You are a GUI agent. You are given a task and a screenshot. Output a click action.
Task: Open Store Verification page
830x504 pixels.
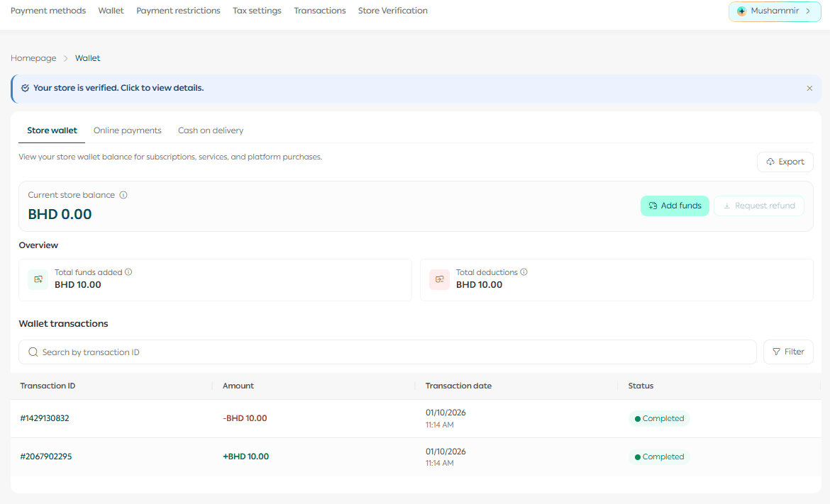tap(393, 11)
